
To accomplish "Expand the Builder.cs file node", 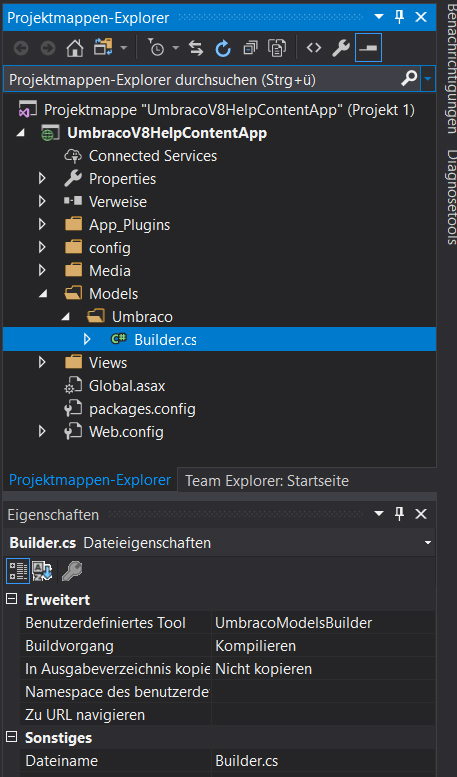I will (88, 339).
